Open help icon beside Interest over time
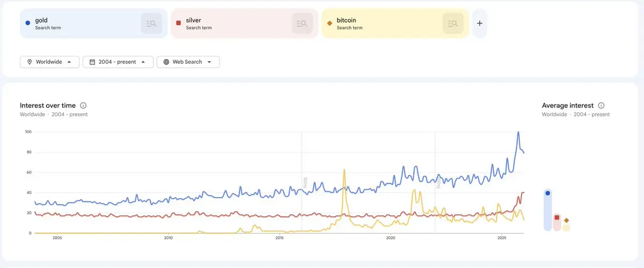Screen dimensions: 644x268 (83, 106)
